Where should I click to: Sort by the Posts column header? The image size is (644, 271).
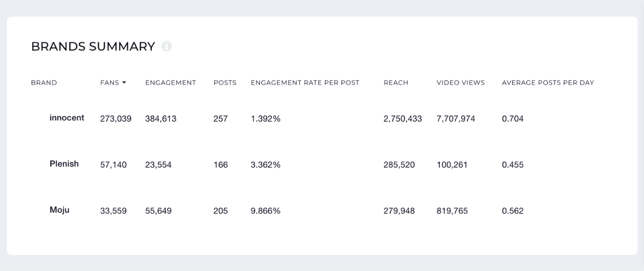pyautogui.click(x=225, y=82)
